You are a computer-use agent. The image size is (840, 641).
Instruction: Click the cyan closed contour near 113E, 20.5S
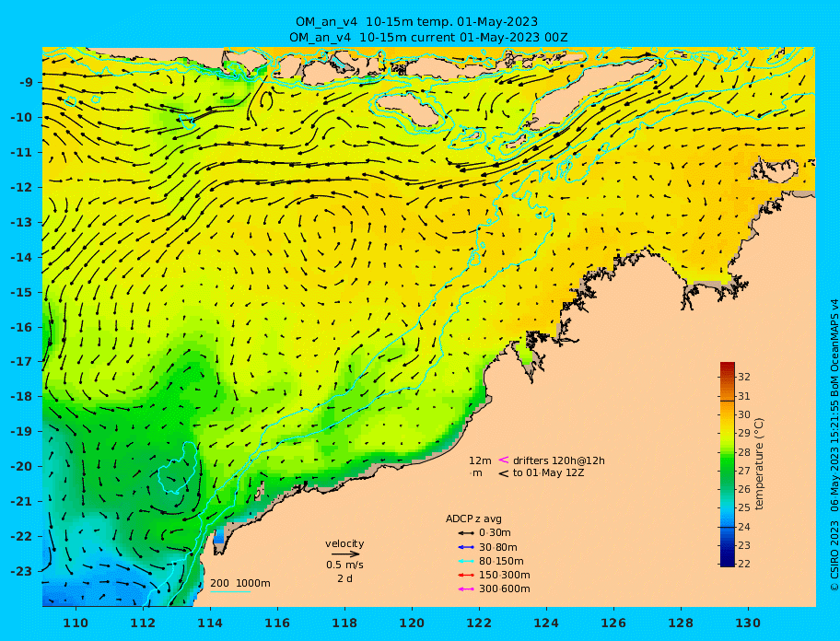180,469
